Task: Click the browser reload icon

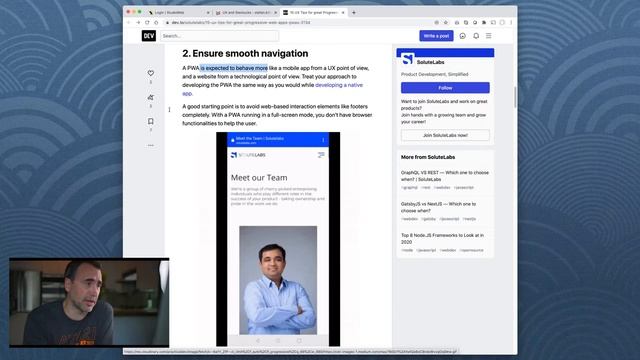Action: pyautogui.click(x=147, y=22)
